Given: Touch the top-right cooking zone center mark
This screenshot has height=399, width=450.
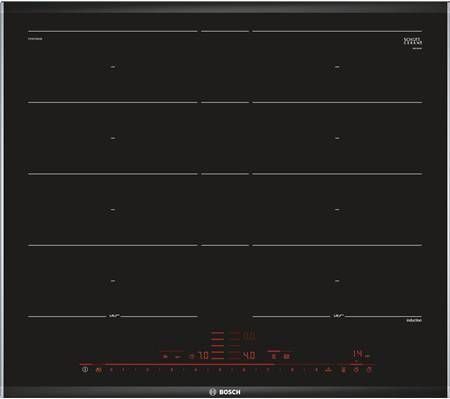Looking at the screenshot, I should click(337, 67).
